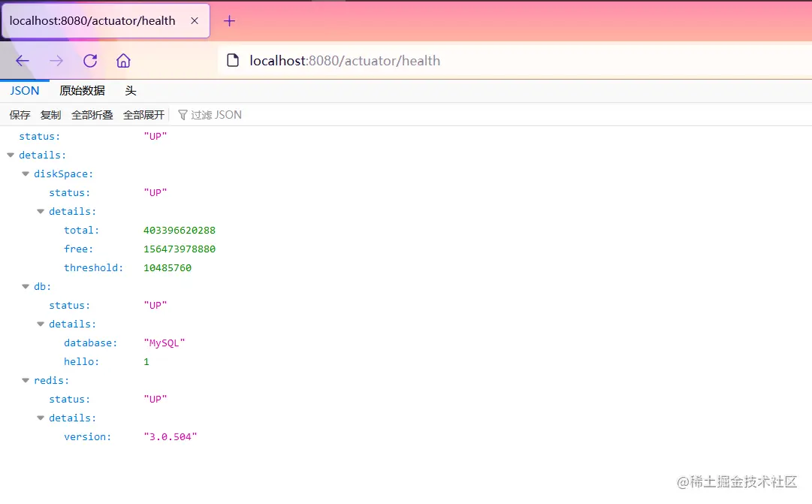
Task: Click the version key label
Action: (x=88, y=436)
